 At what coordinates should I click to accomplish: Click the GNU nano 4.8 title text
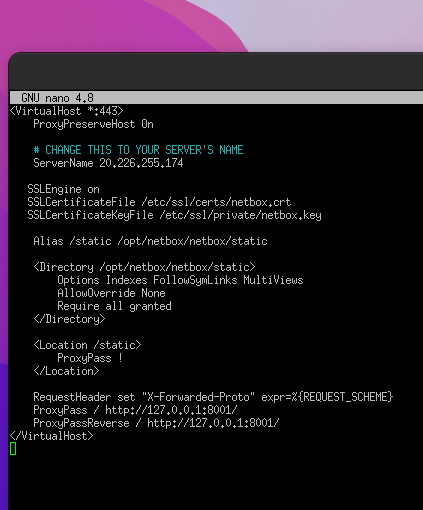point(57,98)
